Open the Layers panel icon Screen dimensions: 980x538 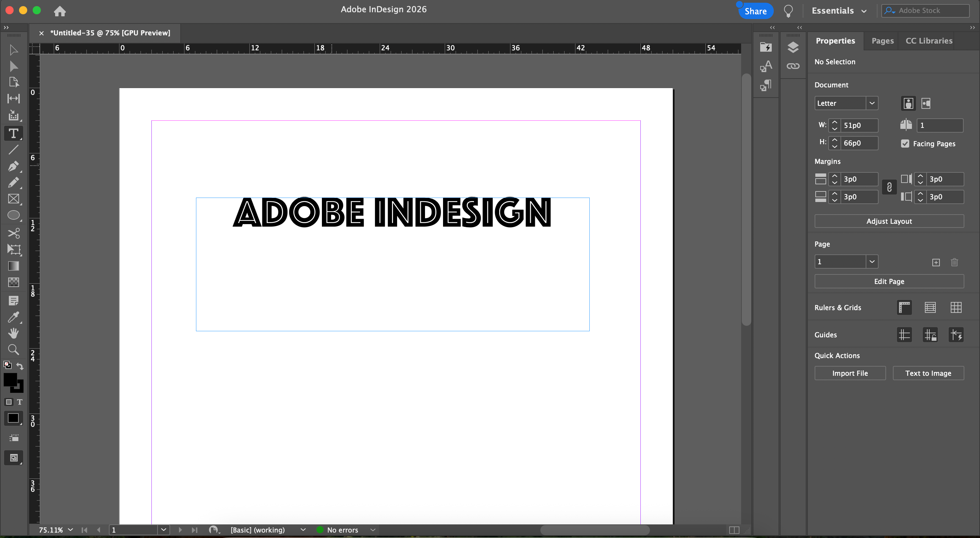coord(793,48)
